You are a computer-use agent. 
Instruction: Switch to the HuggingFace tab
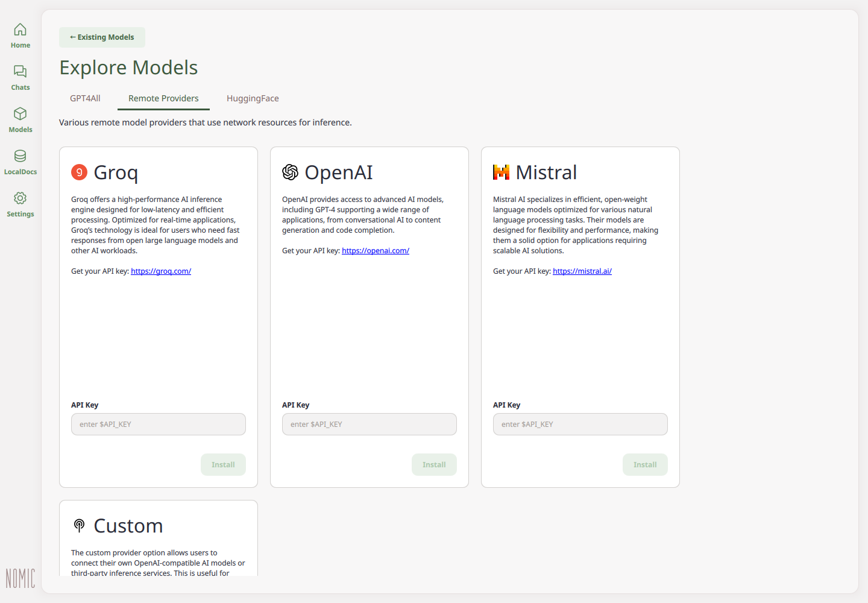[x=253, y=98]
